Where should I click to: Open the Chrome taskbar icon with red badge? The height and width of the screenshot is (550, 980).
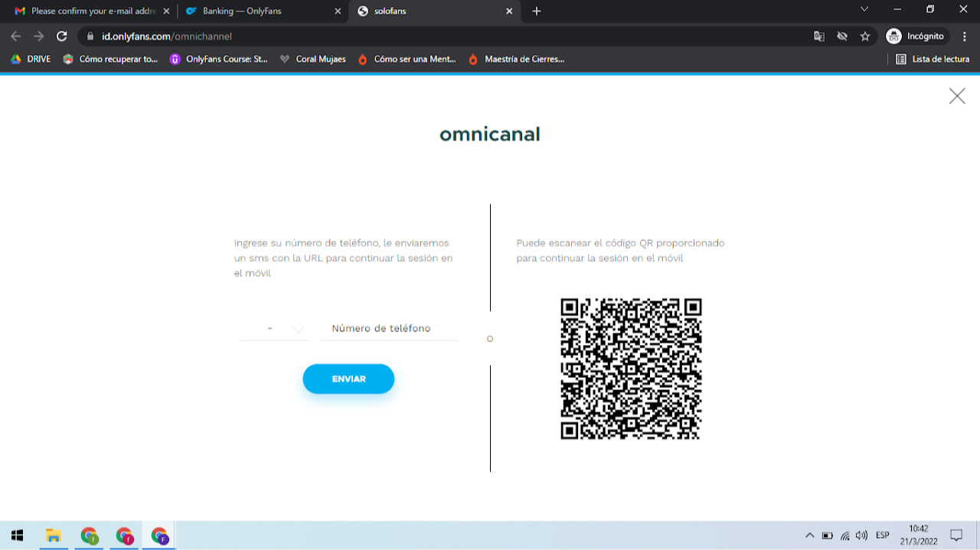(124, 535)
